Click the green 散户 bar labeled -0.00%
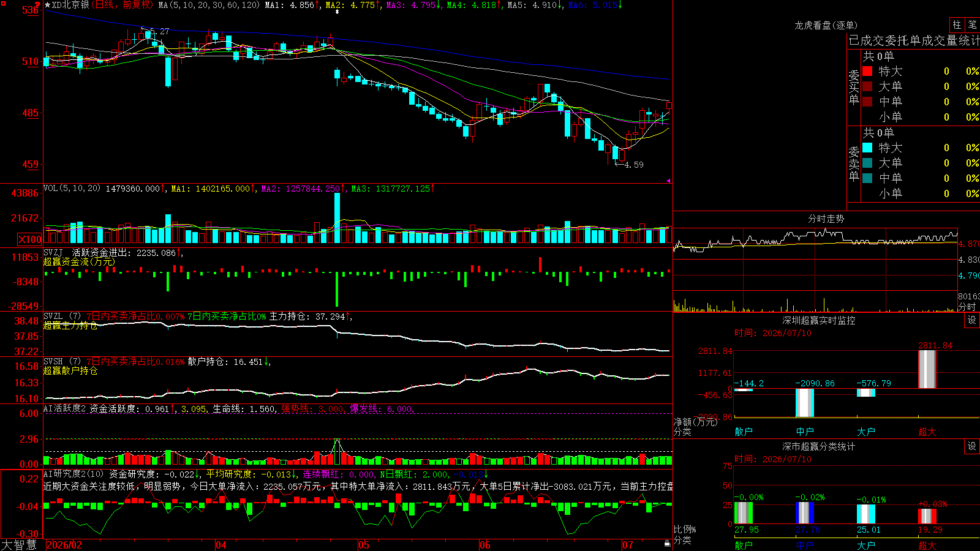Image resolution: width=980 pixels, height=551 pixels. 744,513
